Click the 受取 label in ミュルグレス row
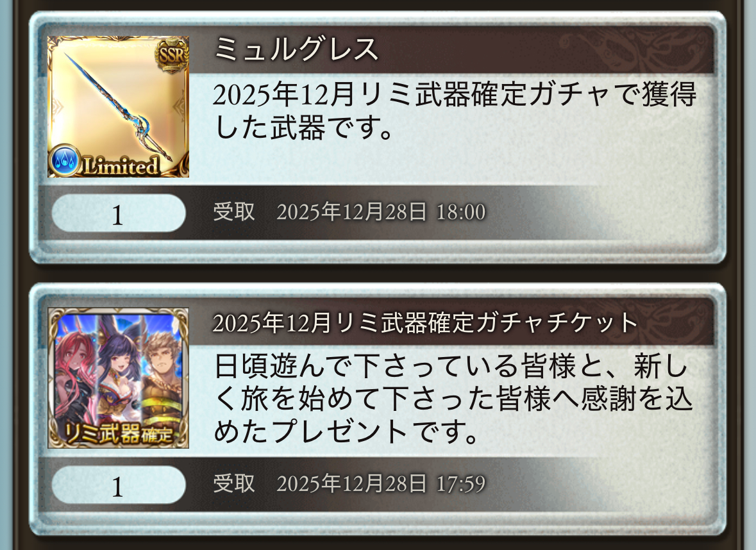Screen dimensions: 756x550 tap(234, 212)
